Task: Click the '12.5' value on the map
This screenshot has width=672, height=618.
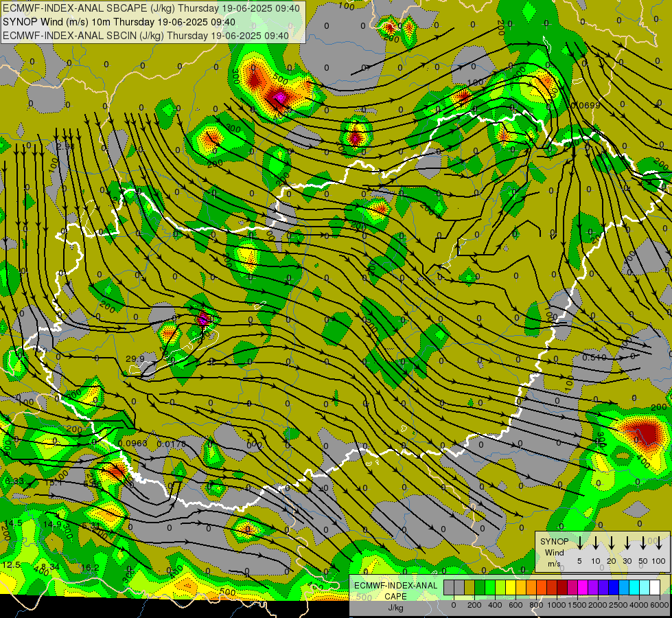Action: (x=11, y=565)
